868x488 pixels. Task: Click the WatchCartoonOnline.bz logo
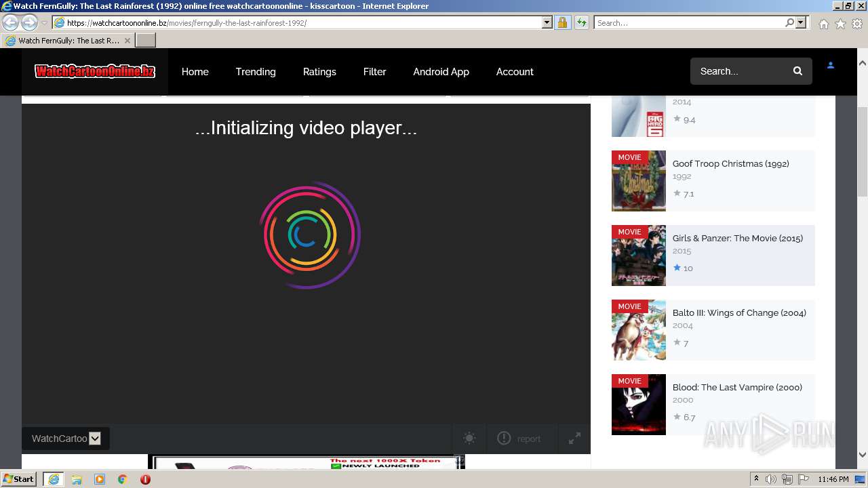pyautogui.click(x=95, y=71)
